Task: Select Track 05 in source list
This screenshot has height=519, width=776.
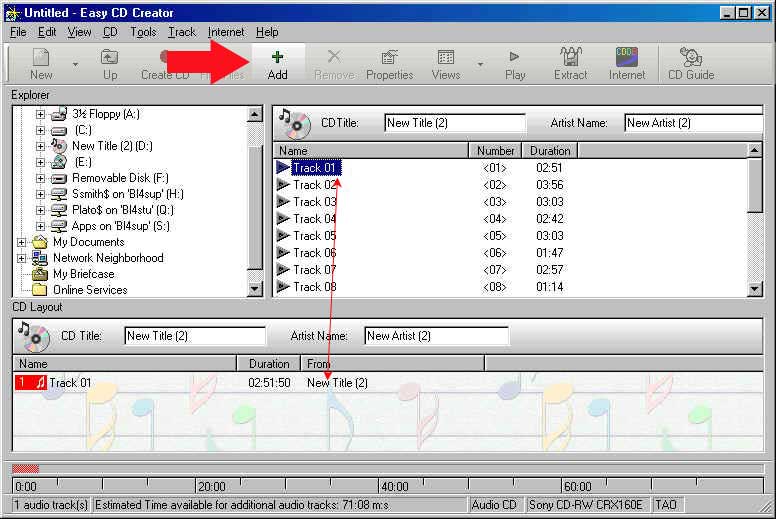Action: click(x=314, y=236)
